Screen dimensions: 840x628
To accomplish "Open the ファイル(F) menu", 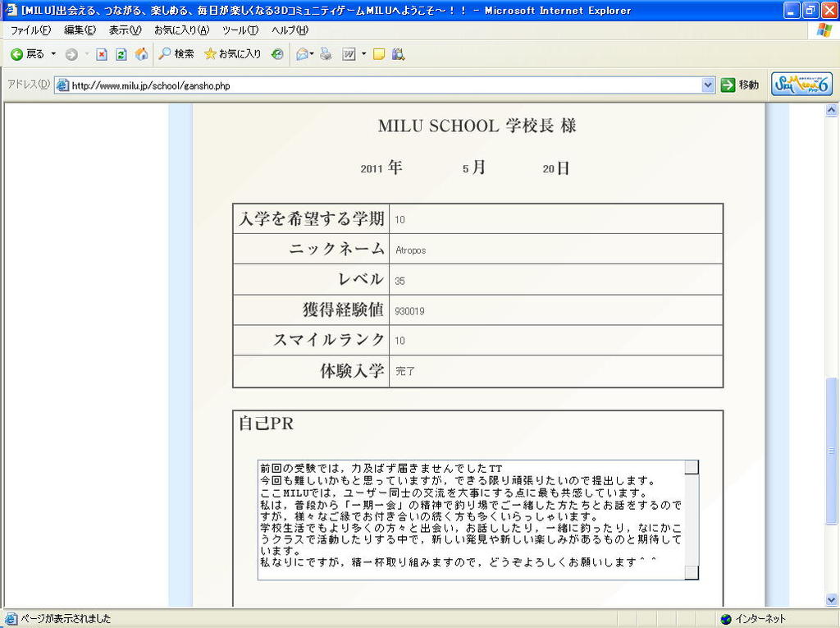I will 30,30.
